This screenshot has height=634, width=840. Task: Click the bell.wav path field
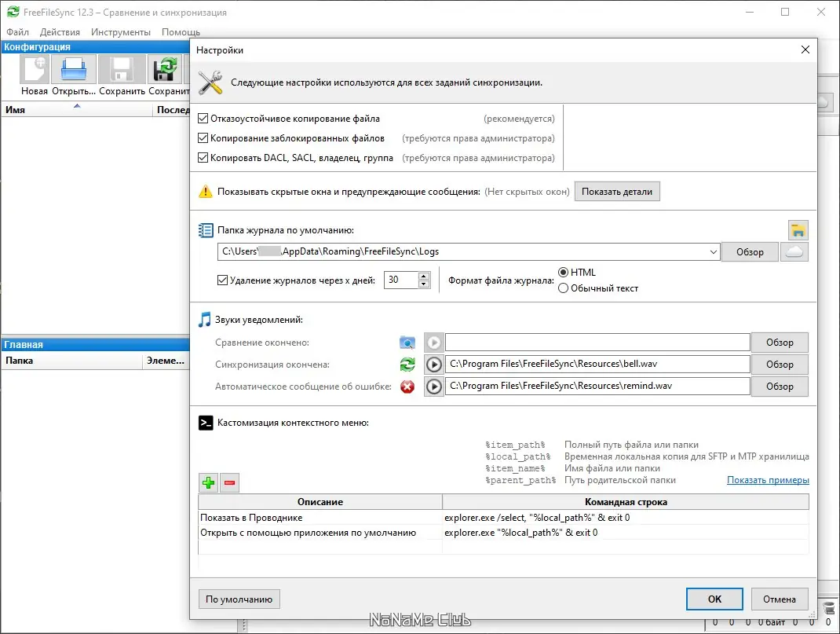[x=597, y=365]
